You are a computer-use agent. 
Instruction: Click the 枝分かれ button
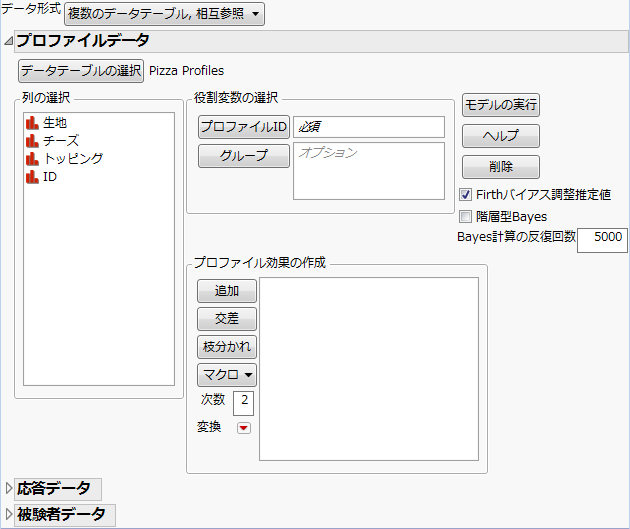pos(227,347)
